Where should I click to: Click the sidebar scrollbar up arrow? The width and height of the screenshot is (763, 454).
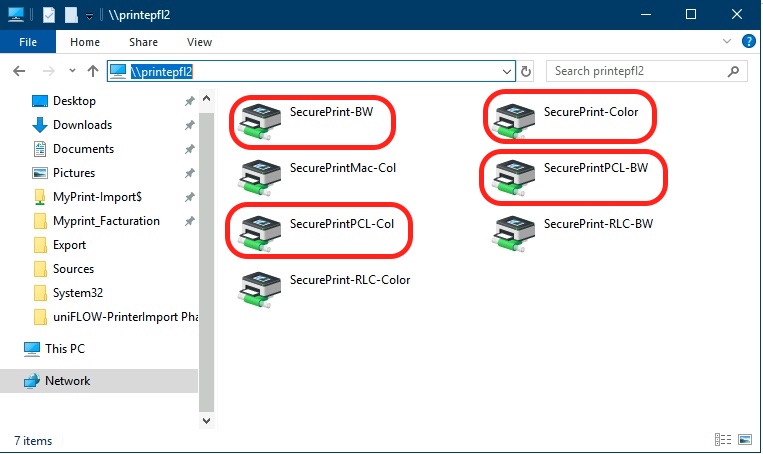(206, 99)
